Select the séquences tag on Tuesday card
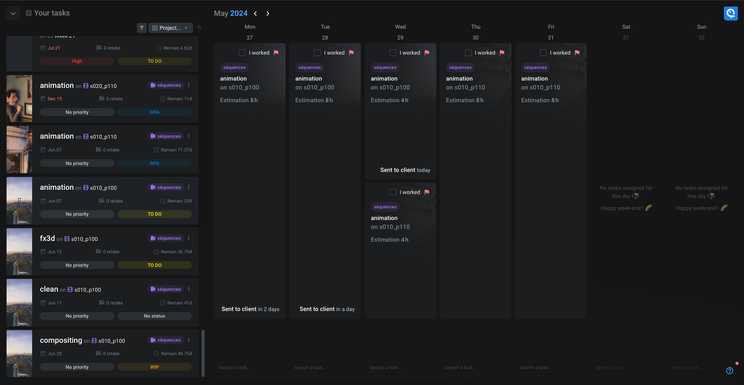The height and width of the screenshot is (385, 744). pyautogui.click(x=309, y=67)
